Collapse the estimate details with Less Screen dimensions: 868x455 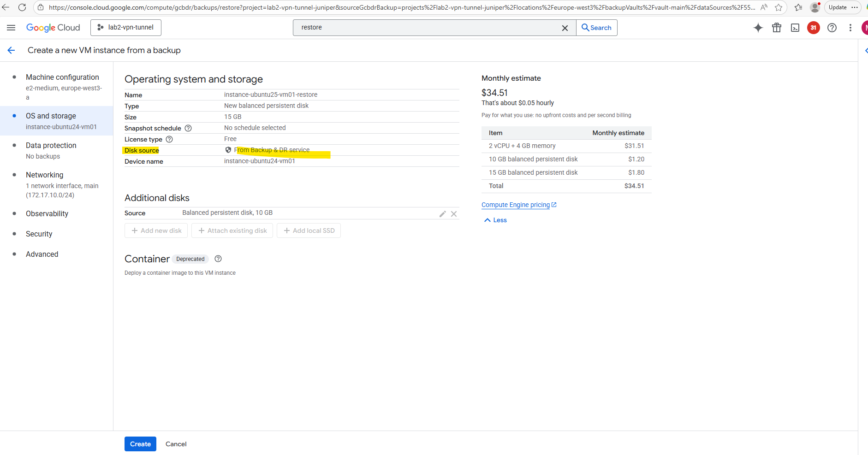point(495,220)
